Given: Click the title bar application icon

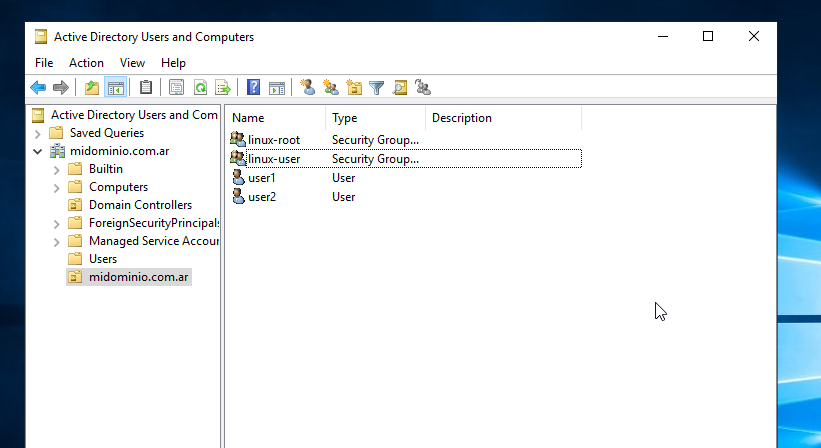Looking at the screenshot, I should click(41, 37).
